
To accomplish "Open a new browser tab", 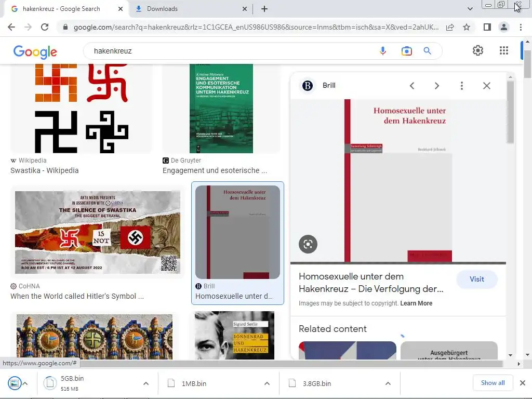I will tap(264, 9).
